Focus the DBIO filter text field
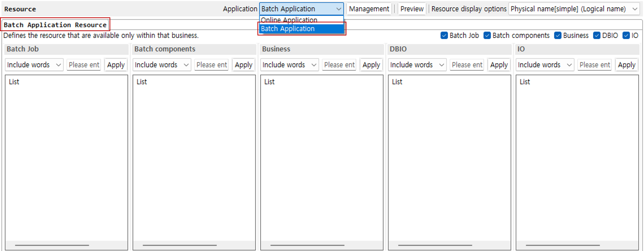The width and height of the screenshot is (644, 251). [466, 65]
